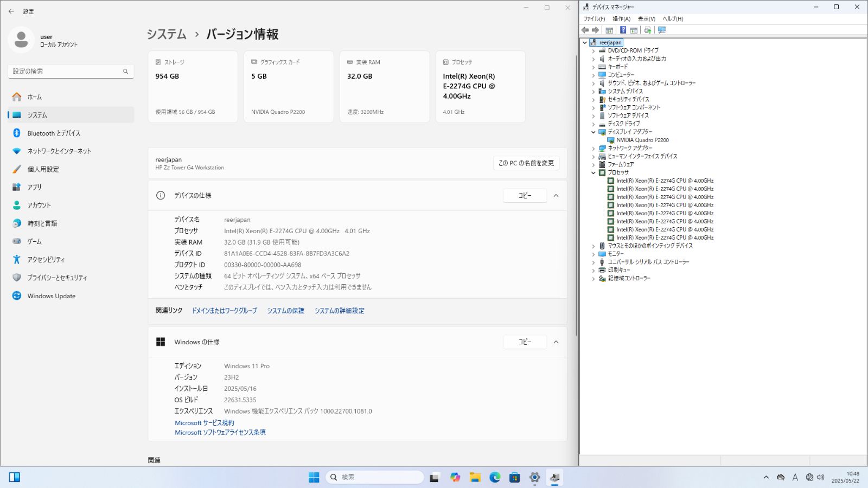Collapse the デバイスの仕様 section
This screenshot has height=488, width=868.
tap(556, 196)
